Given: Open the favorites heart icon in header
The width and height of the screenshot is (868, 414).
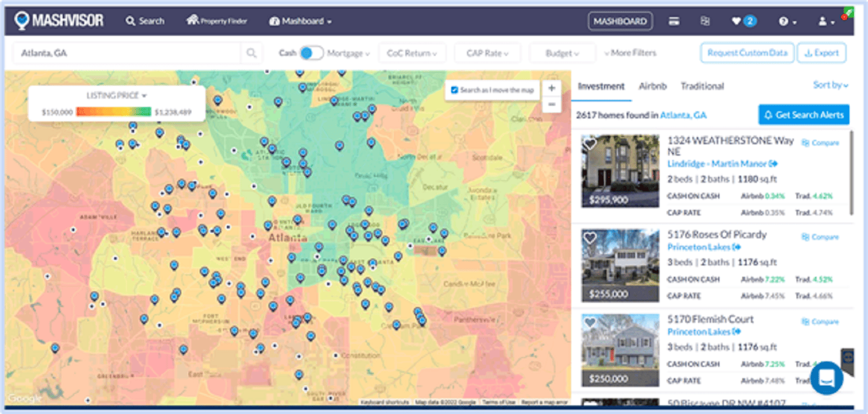Looking at the screenshot, I should (x=736, y=21).
